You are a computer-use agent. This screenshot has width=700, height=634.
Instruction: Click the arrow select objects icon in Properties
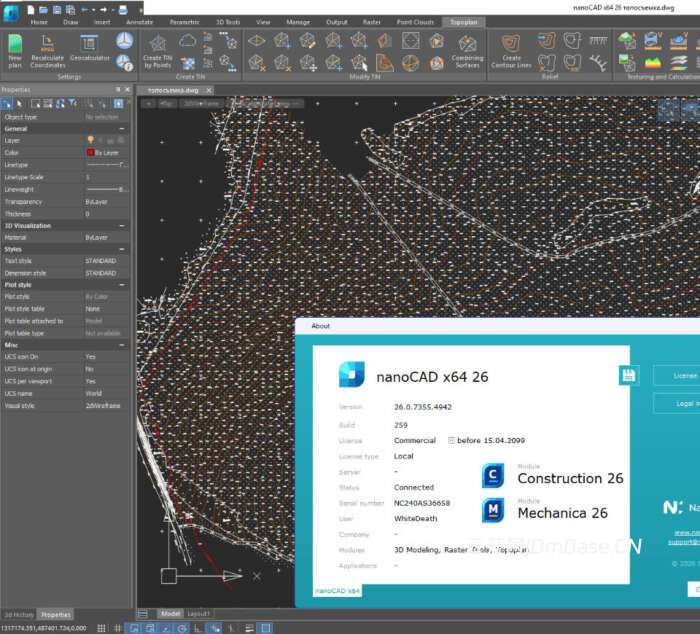coord(19,104)
